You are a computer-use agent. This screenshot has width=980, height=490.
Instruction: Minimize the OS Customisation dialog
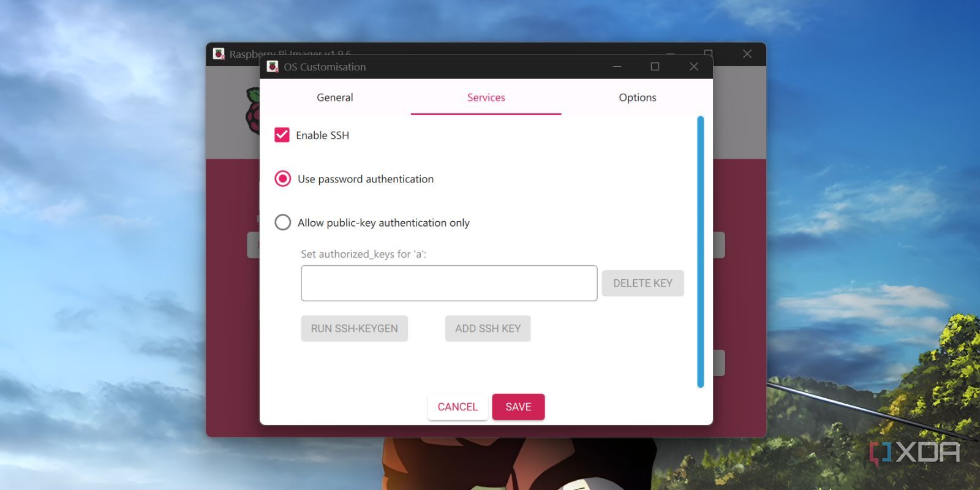tap(617, 66)
